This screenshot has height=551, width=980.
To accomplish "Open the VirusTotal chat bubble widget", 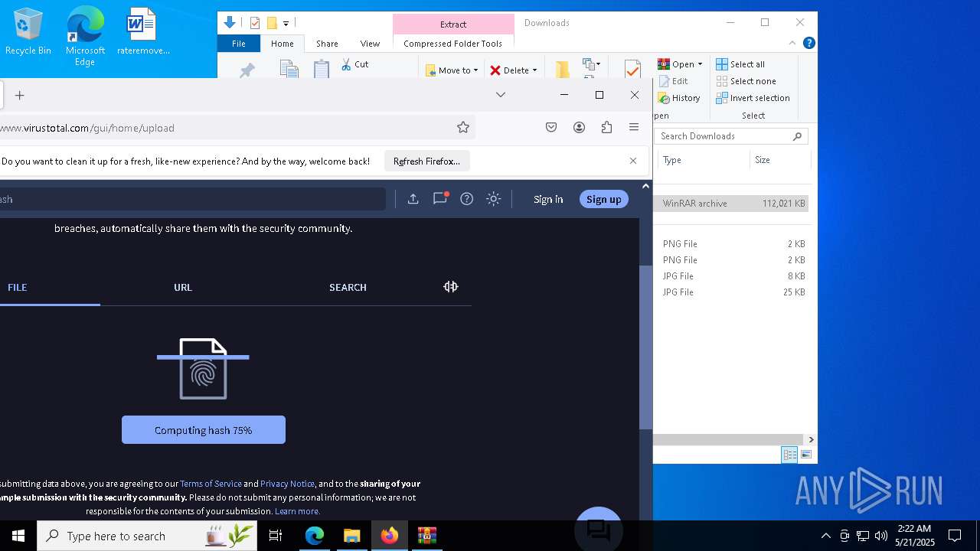I will [598, 530].
